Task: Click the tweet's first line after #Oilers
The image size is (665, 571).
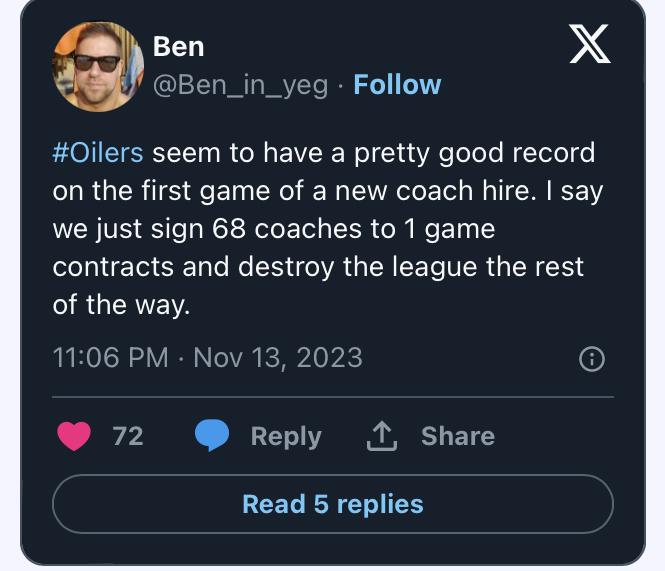Action: click(373, 153)
